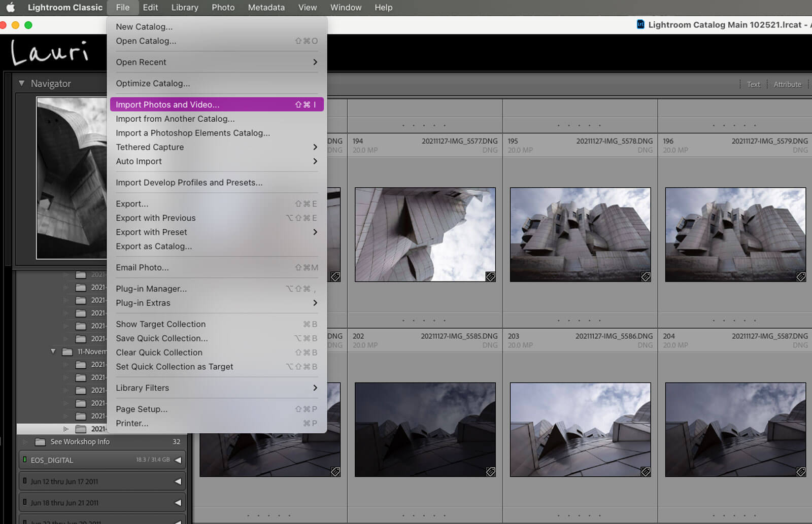This screenshot has height=524, width=812.
Task: Click the Attribute library filter button
Action: click(787, 84)
